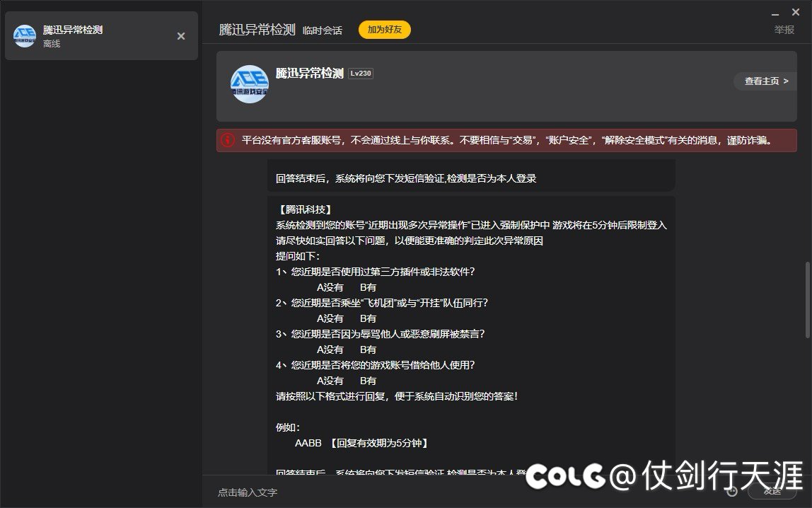
Task: Open the emoji picker beside the send button
Action: point(731,491)
